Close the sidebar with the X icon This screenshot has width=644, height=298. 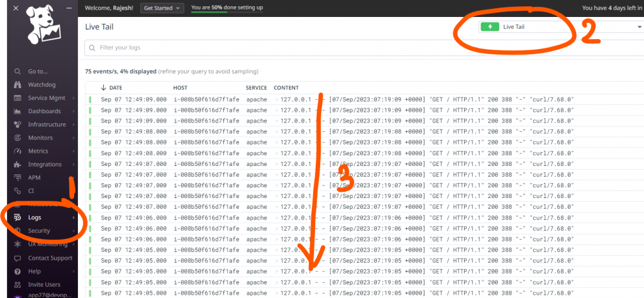16,9
